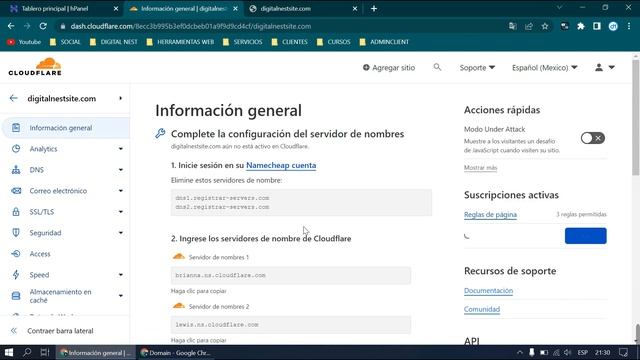640x360 pixels.
Task: Switch to the Domain - Google Chrome taskbar window
Action: pyautogui.click(x=176, y=353)
